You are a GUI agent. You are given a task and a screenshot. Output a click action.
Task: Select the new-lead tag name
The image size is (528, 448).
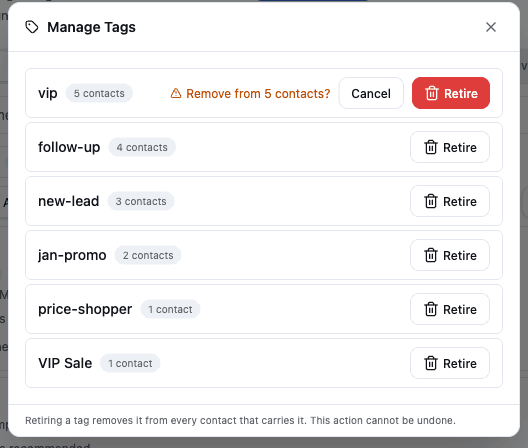(69, 201)
